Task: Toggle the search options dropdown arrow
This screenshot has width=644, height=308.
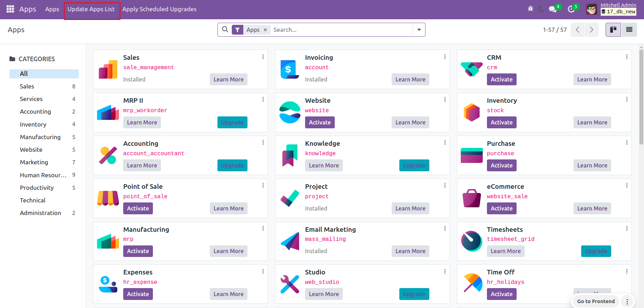Action: coord(419,30)
